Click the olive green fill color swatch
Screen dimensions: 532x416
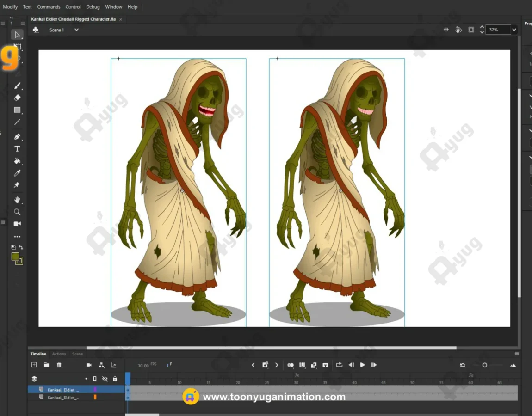[x=15, y=257]
